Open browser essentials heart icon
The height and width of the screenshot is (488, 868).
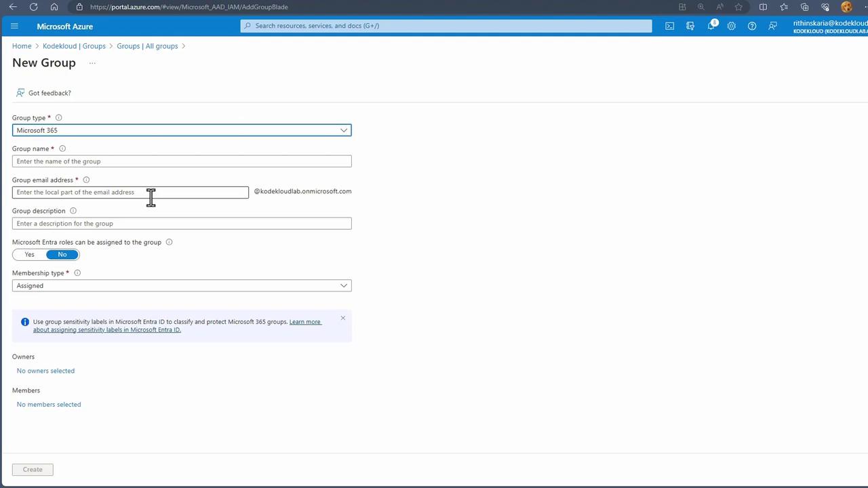coord(825,7)
